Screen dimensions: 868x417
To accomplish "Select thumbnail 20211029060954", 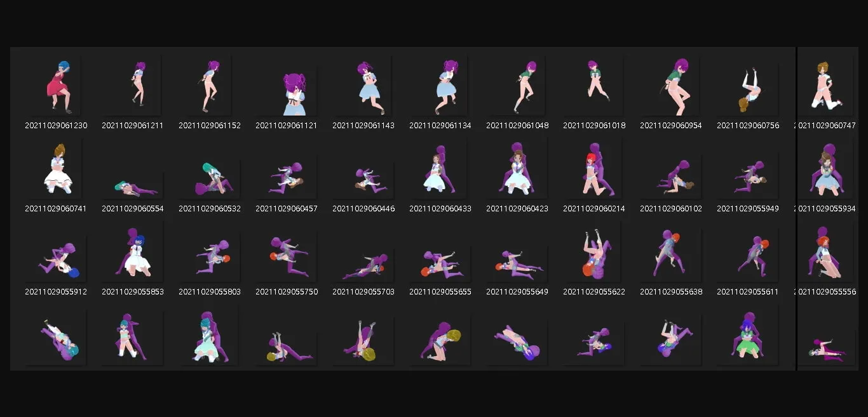I will click(x=671, y=87).
